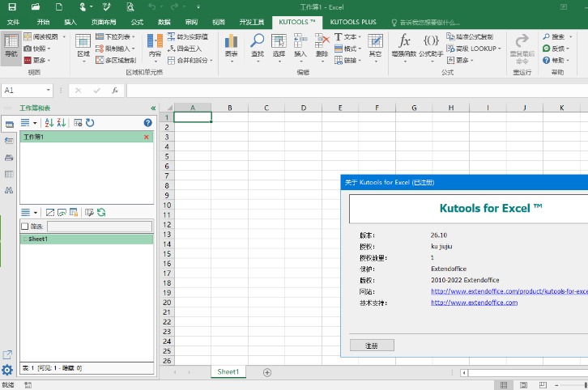Click the filter text field in the sheet list
Viewport: 588px width, 390px height.
click(x=99, y=227)
